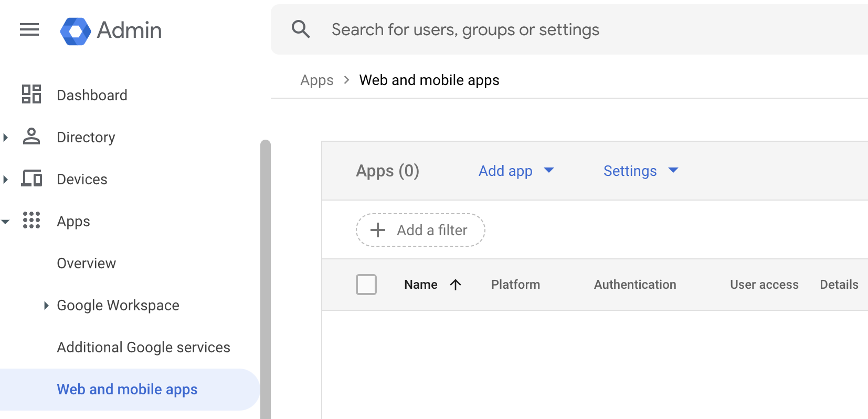
Task: Click the Dashboard grid icon
Action: (x=31, y=95)
